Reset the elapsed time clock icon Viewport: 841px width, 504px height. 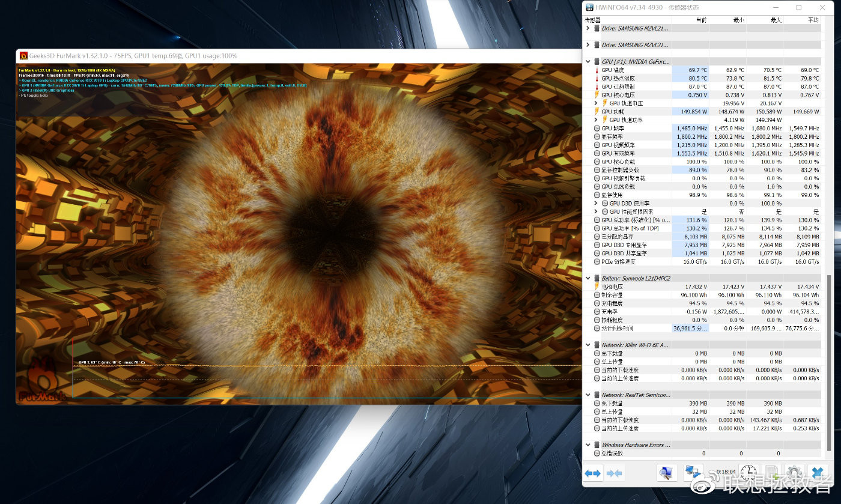pyautogui.click(x=748, y=473)
